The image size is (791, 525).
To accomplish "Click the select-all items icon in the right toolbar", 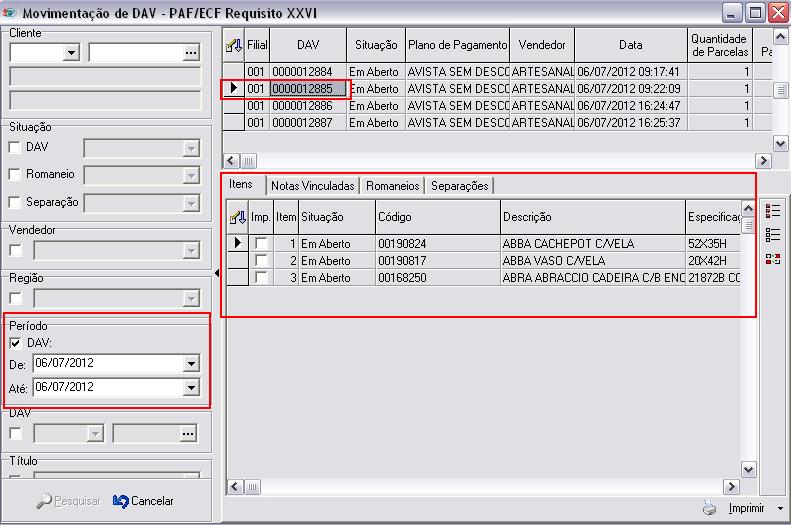I will point(772,211).
